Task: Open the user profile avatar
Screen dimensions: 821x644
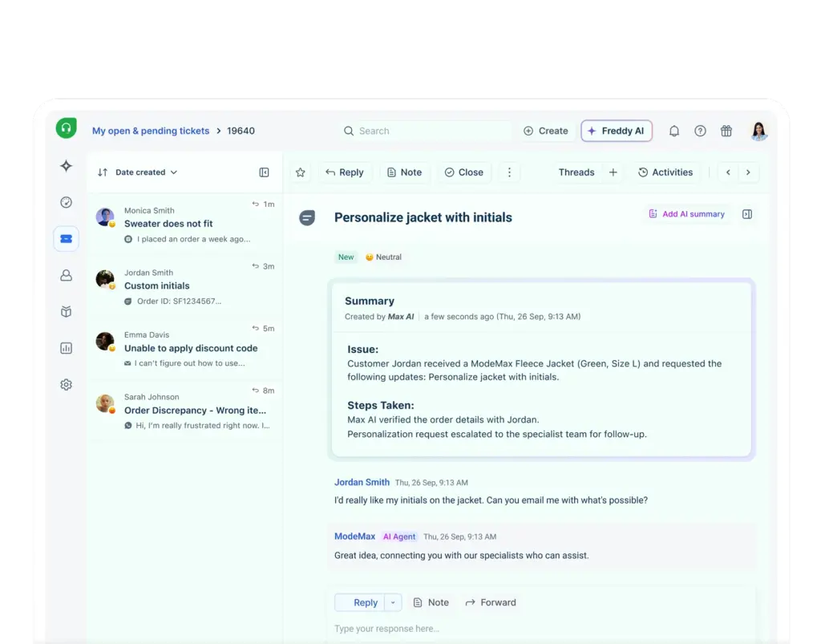Action: point(758,131)
